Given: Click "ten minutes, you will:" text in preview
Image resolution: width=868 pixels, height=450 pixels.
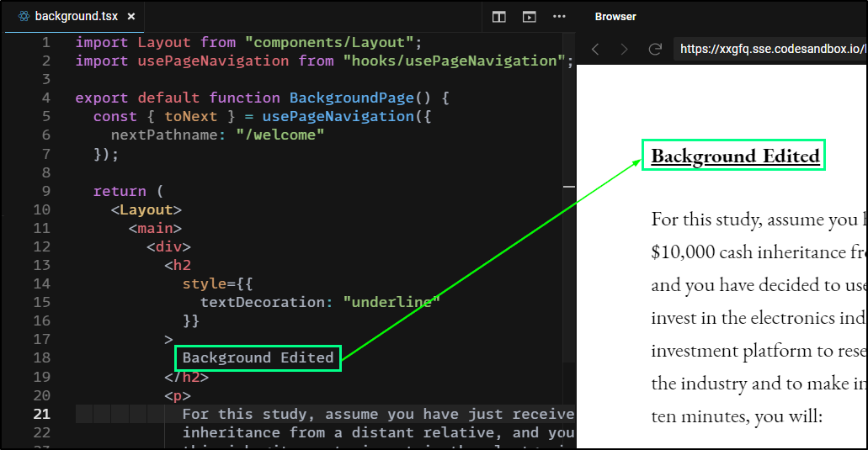Looking at the screenshot, I should 737,416.
